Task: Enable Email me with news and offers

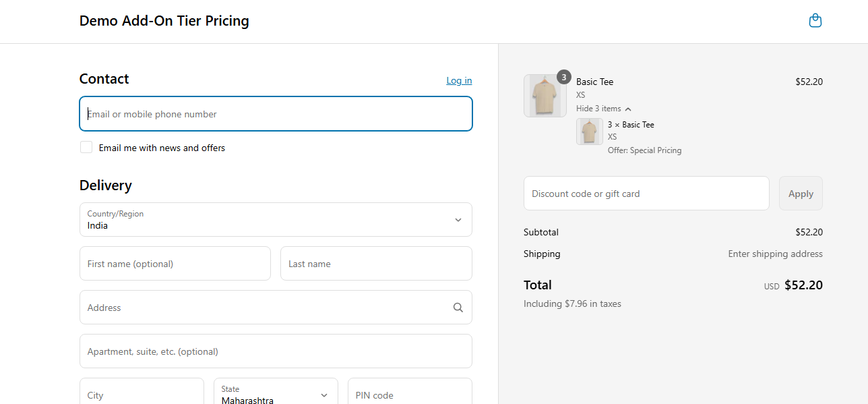Action: (86, 148)
